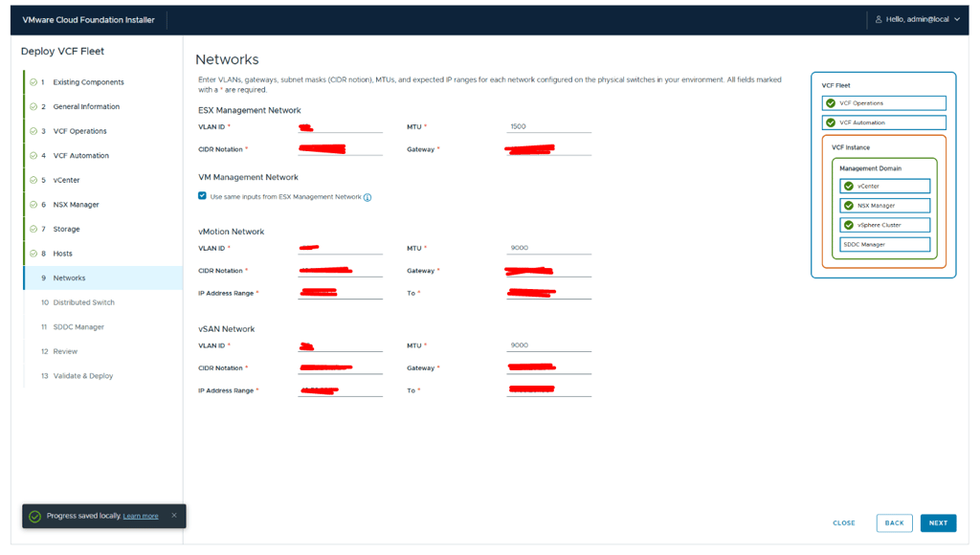Click the Networks page heading
Screen dimensions: 980x555
pyautogui.click(x=227, y=59)
